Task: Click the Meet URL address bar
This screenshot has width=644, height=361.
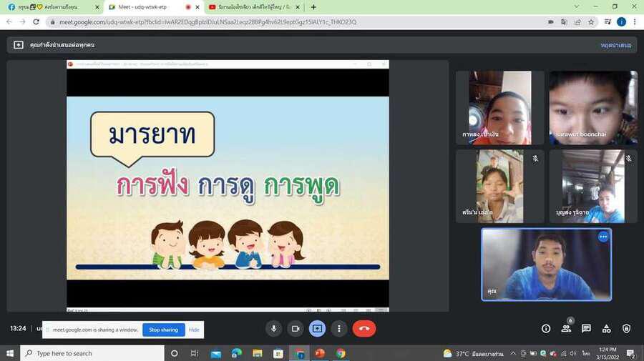Action: pyautogui.click(x=286, y=22)
